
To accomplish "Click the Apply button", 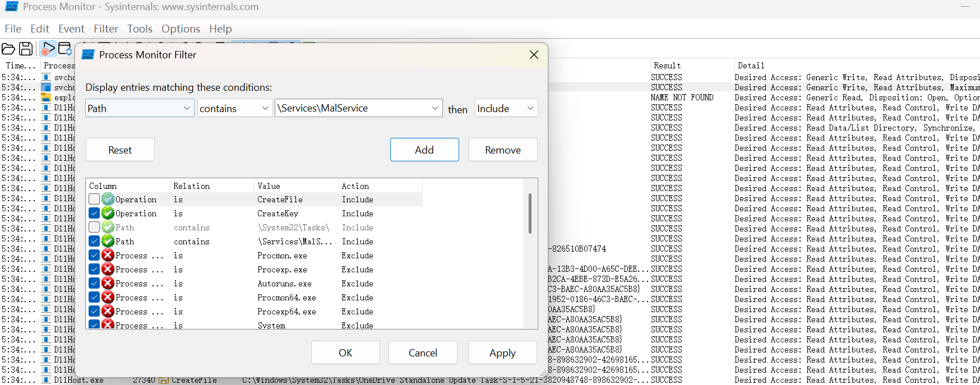I will (502, 352).
